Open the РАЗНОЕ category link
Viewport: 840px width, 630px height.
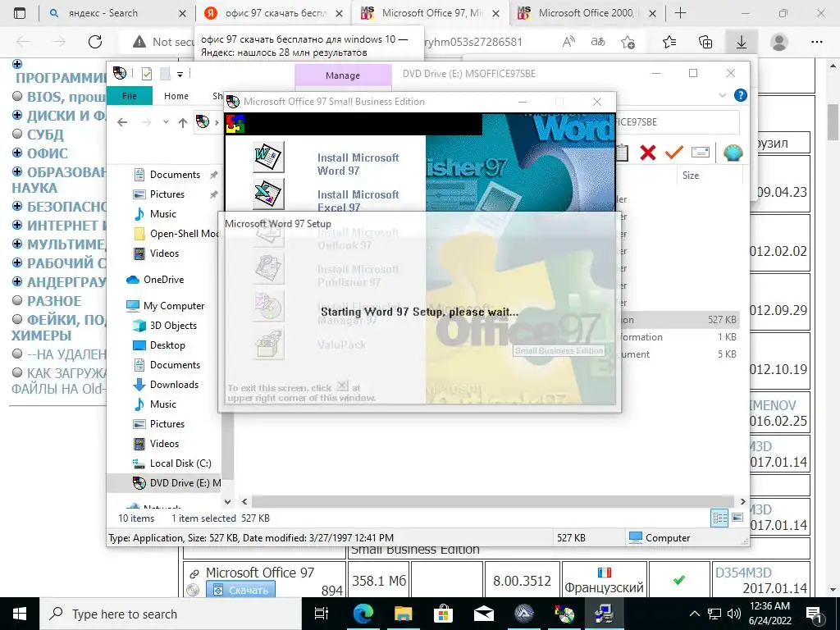coord(54,300)
